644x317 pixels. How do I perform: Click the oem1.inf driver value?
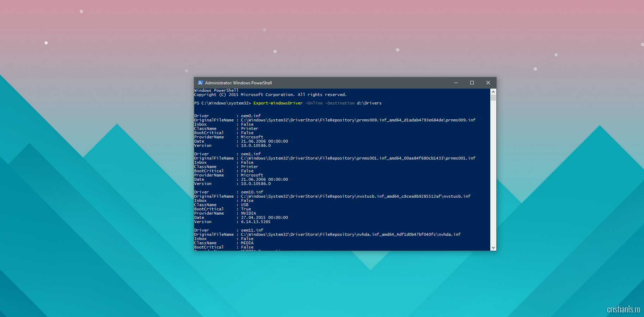click(x=251, y=154)
